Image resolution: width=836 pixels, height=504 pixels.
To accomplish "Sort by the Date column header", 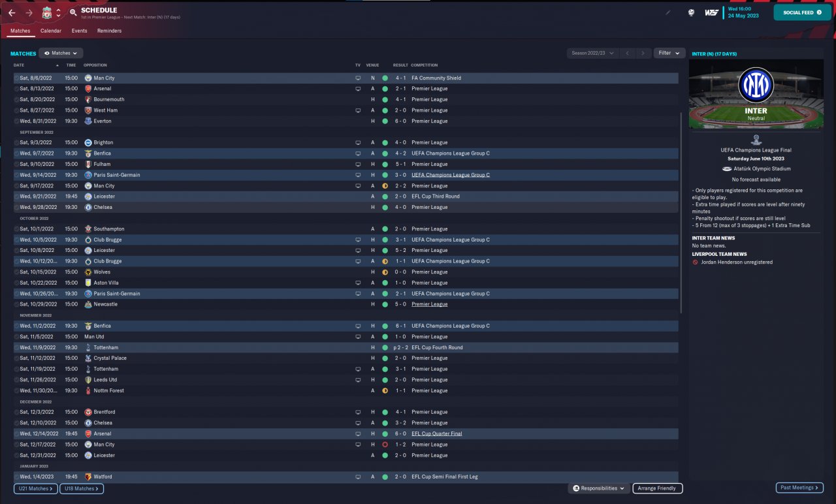I will tap(19, 65).
